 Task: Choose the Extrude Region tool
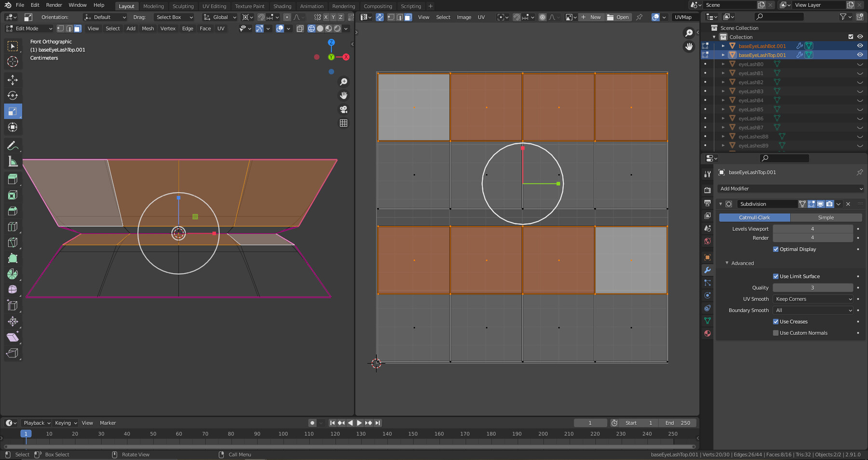click(13, 179)
